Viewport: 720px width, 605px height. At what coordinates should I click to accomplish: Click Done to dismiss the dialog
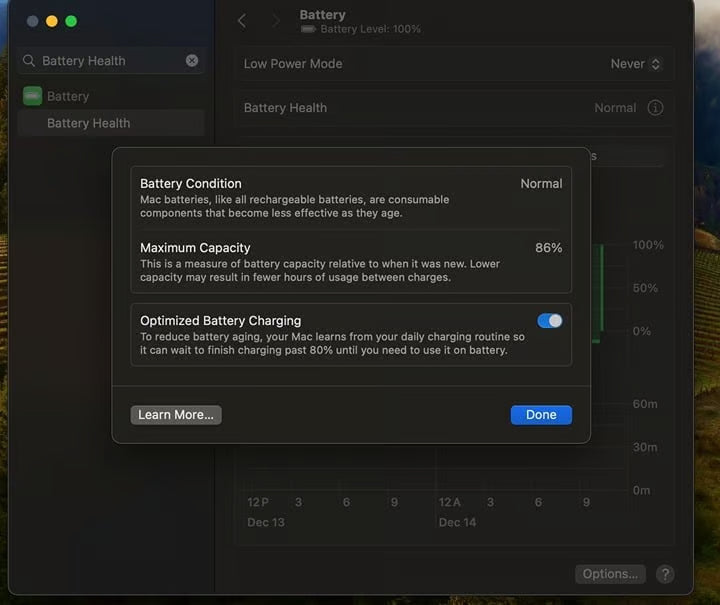point(541,415)
